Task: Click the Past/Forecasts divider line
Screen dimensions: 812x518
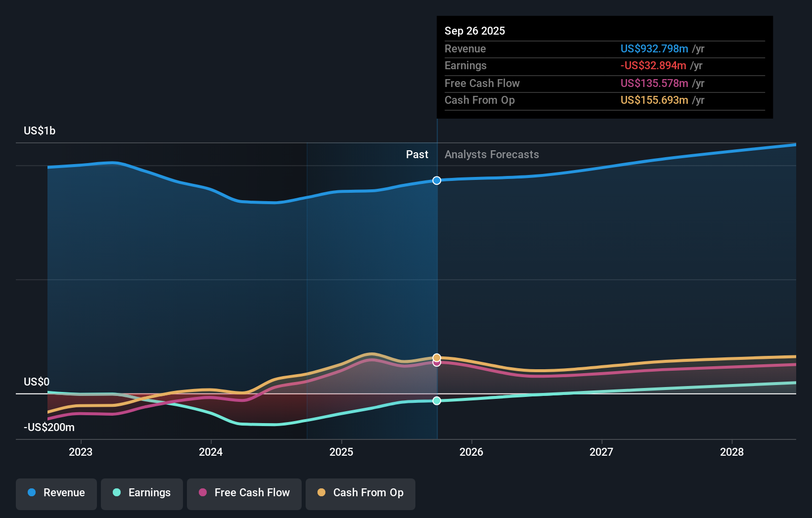Action: (x=437, y=277)
